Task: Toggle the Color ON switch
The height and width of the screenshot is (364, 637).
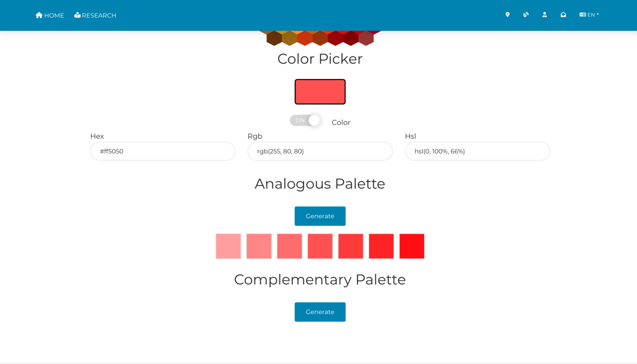Action: point(305,121)
